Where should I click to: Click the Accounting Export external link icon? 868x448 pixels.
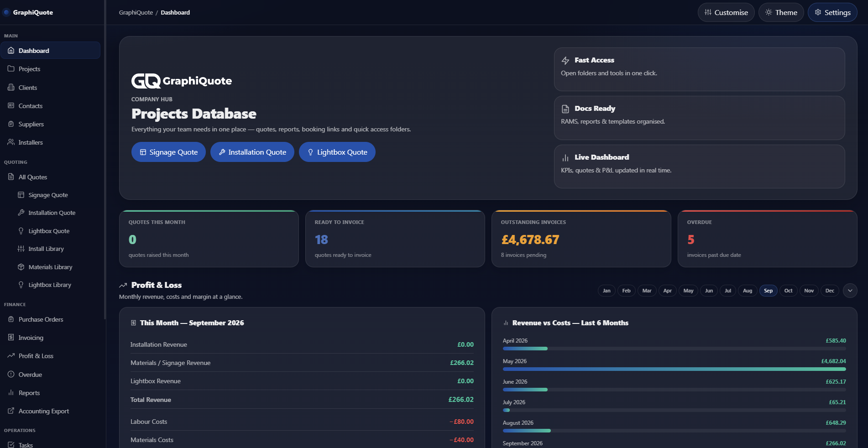(11, 411)
